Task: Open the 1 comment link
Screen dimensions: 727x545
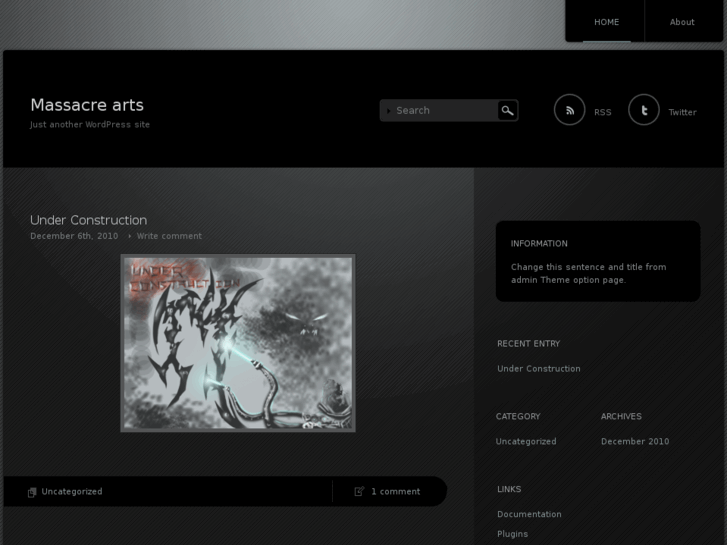Action: coord(395,492)
